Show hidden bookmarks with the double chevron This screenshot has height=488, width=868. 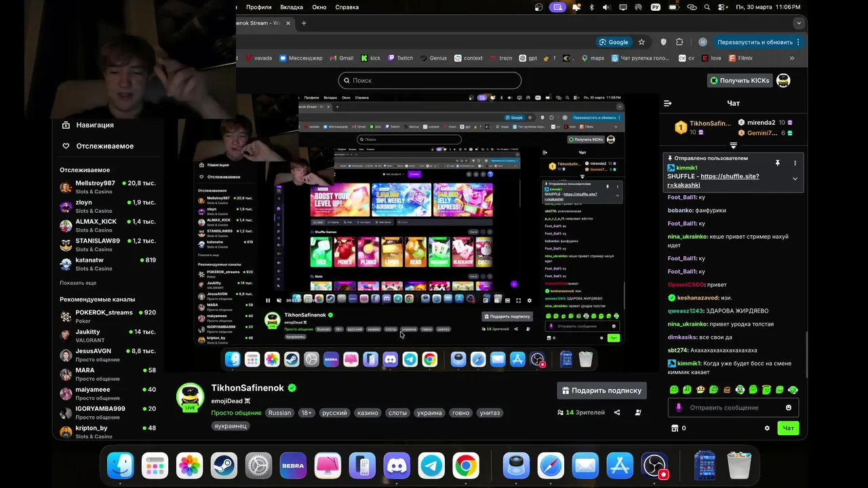pyautogui.click(x=791, y=58)
